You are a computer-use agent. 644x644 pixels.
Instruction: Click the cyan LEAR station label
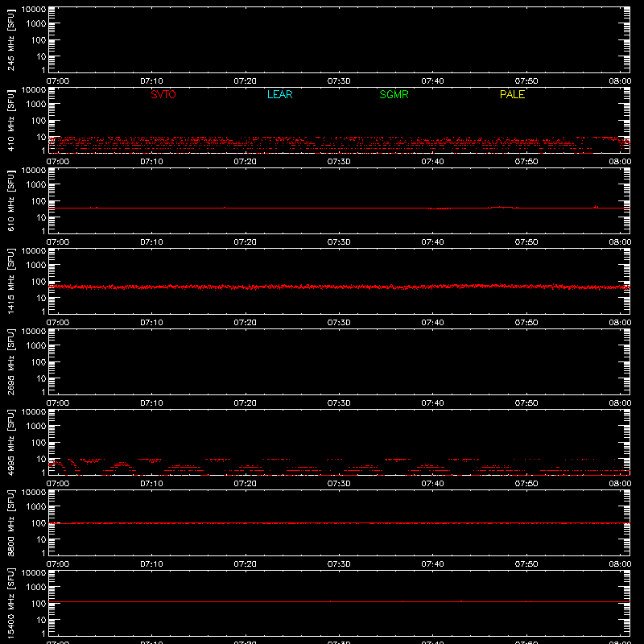click(x=279, y=94)
